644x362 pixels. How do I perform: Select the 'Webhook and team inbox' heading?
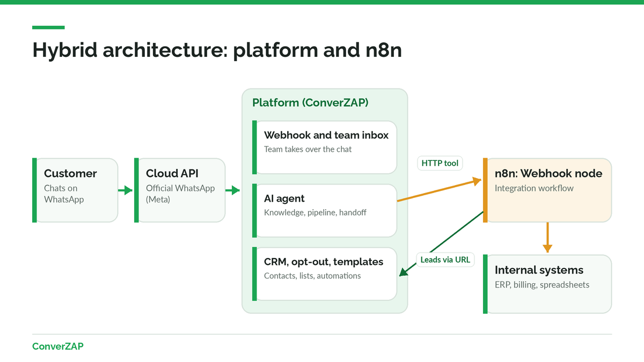click(326, 135)
